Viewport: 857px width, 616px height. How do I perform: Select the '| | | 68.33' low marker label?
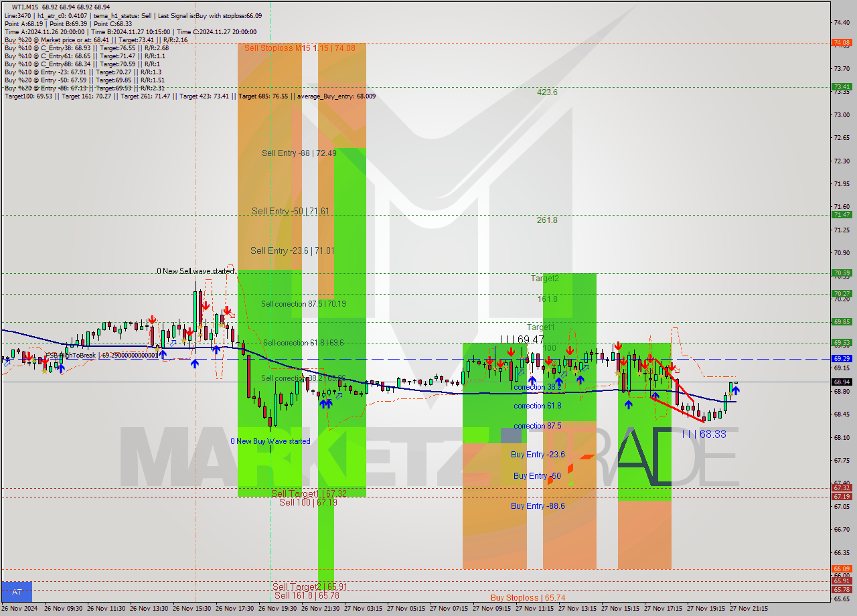(x=704, y=434)
